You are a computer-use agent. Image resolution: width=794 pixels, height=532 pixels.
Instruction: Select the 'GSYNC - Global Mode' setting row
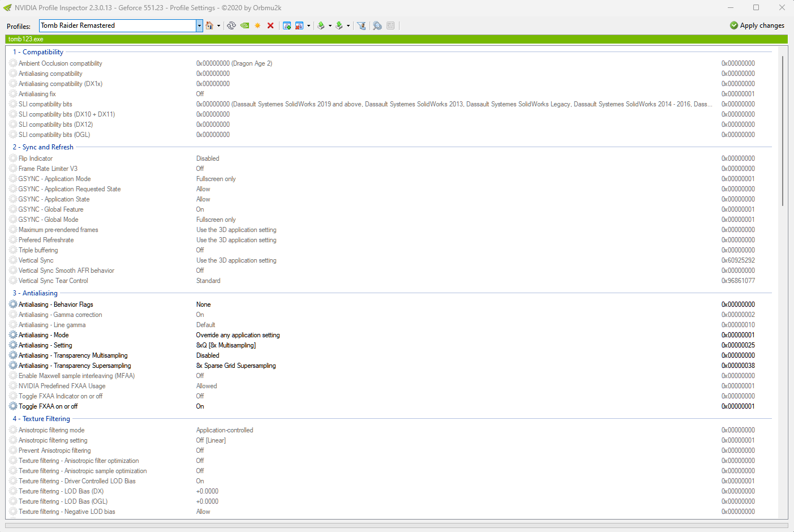pos(391,220)
